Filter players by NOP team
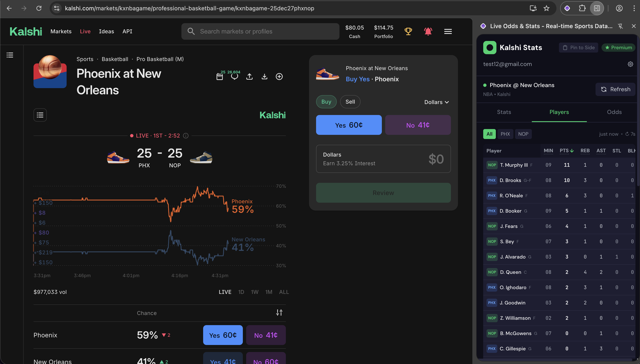Viewport: 640px width, 364px height. 523,134
